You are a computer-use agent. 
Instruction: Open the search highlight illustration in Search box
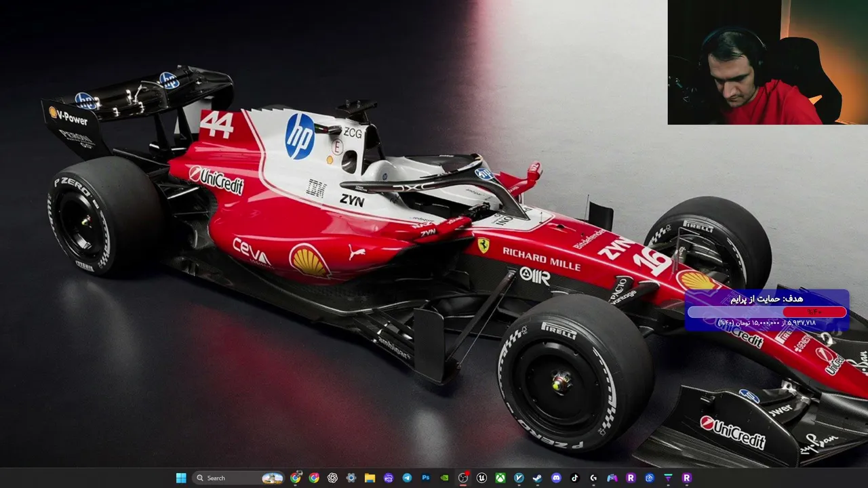click(x=273, y=478)
